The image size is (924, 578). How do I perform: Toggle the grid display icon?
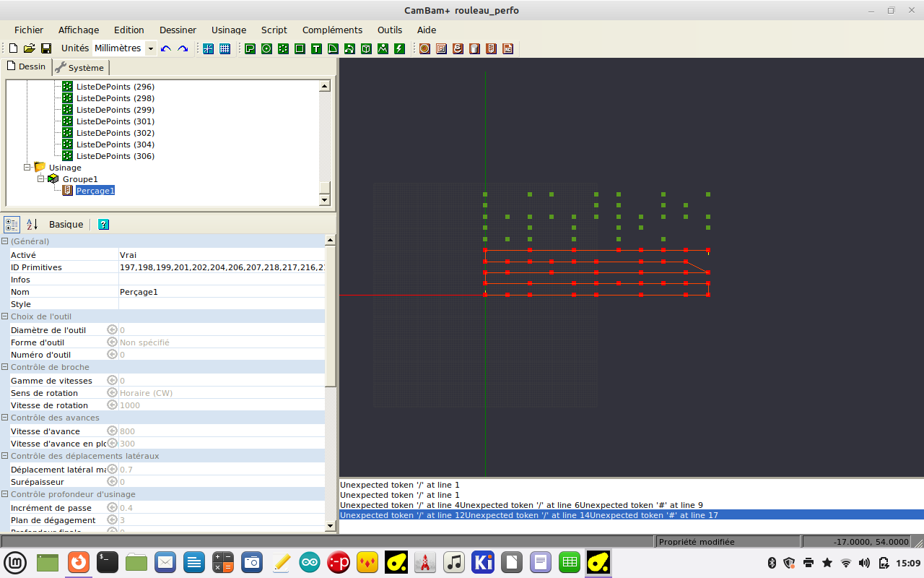[225, 48]
